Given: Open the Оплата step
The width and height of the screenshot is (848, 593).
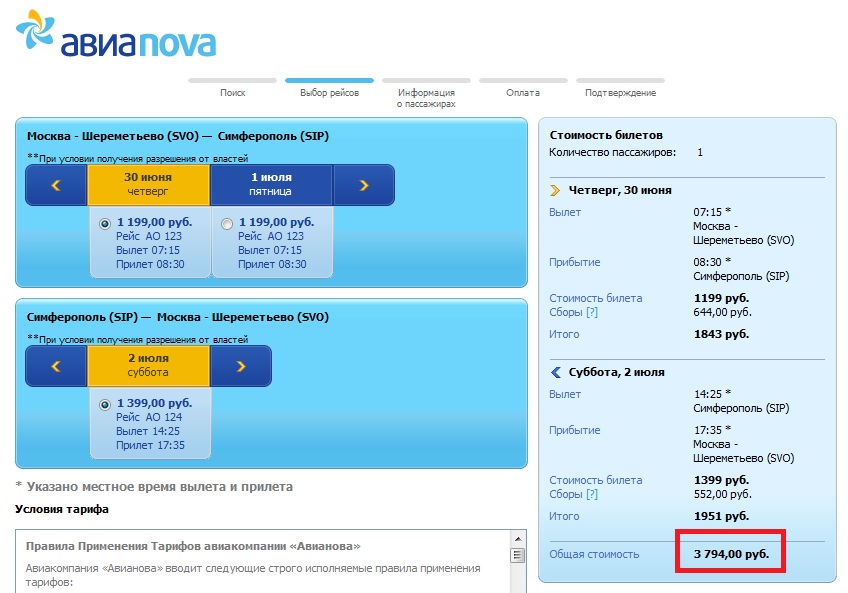Looking at the screenshot, I should (x=522, y=92).
